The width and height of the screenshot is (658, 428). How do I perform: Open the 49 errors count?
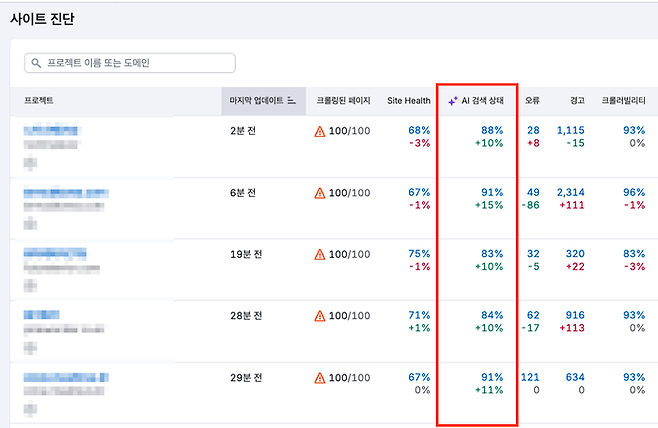point(533,192)
